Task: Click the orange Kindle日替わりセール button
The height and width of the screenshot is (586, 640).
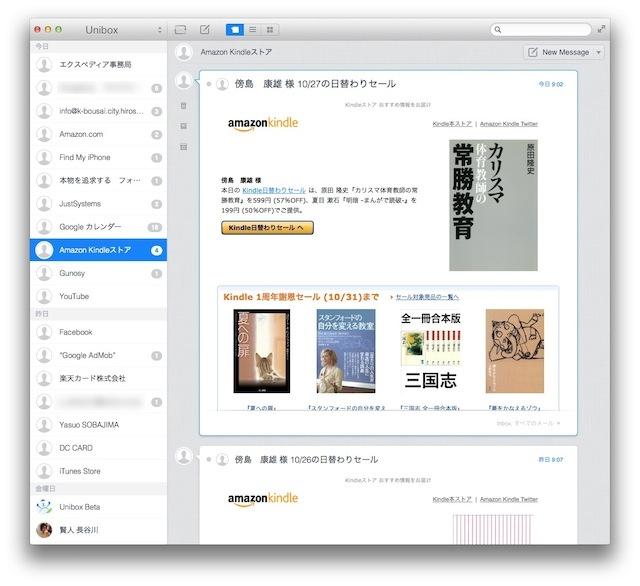Action: 267,227
